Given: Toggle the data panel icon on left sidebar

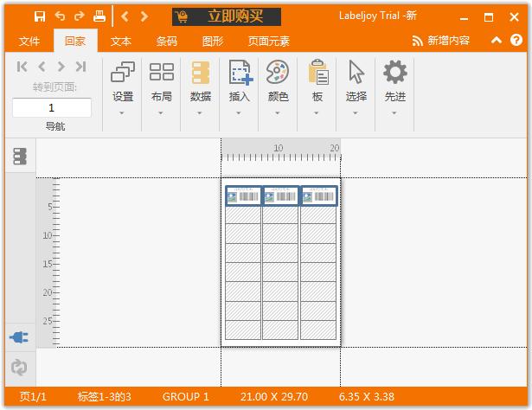Looking at the screenshot, I should tap(19, 157).
